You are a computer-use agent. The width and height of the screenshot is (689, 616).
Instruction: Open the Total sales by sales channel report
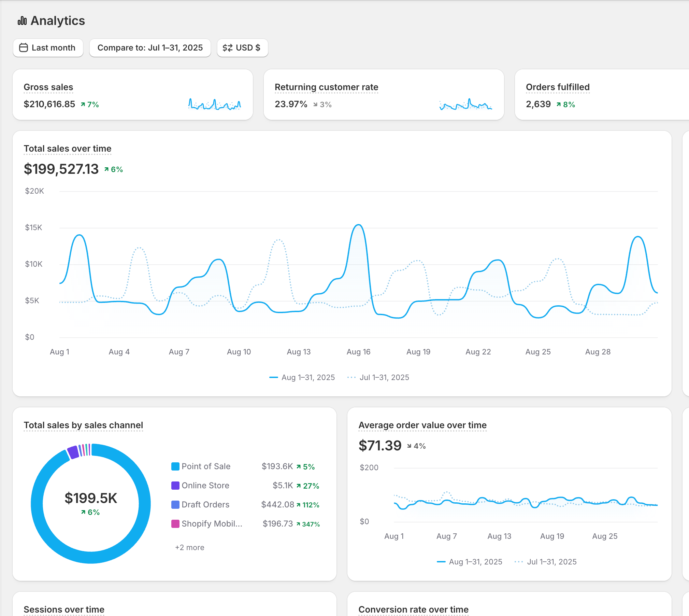tap(83, 425)
